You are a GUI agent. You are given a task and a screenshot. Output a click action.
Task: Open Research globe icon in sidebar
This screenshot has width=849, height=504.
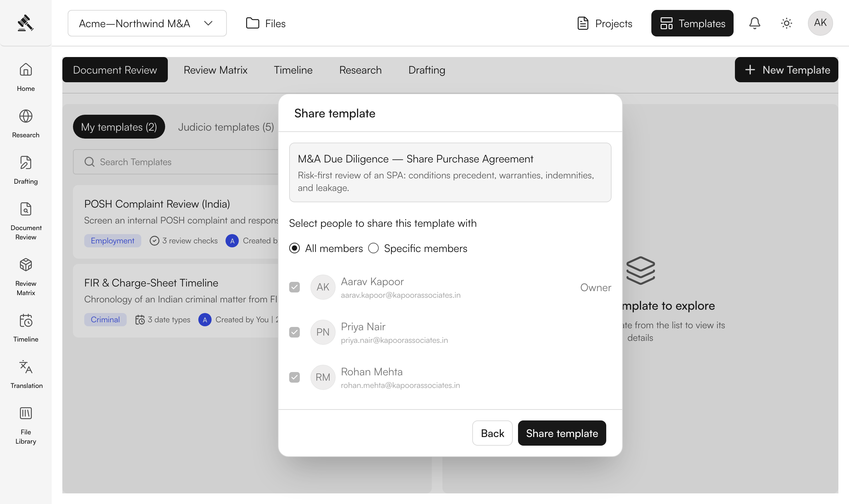click(26, 116)
